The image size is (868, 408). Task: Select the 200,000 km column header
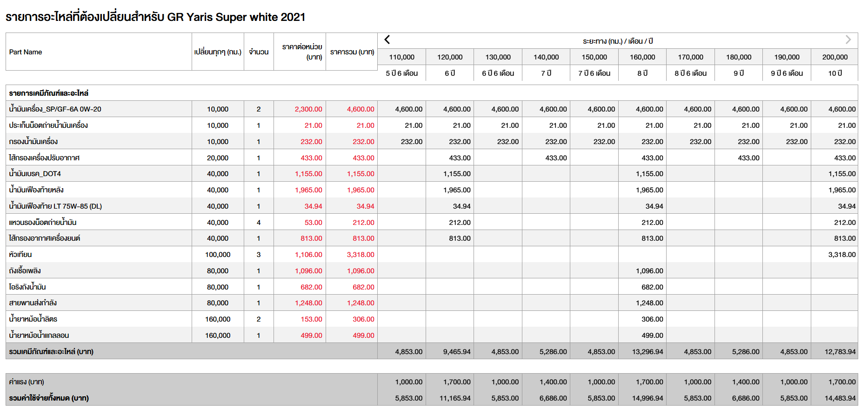point(835,57)
